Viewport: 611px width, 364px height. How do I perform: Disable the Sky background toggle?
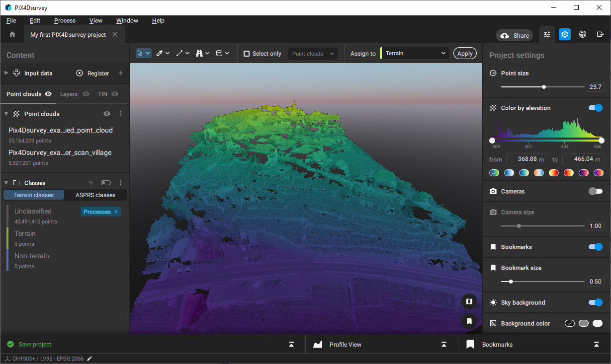point(595,302)
